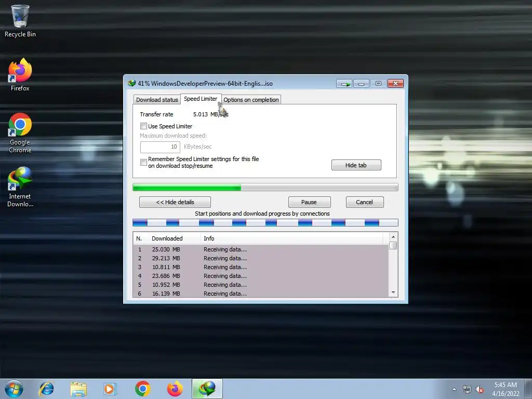The width and height of the screenshot is (532, 399).
Task: Minimize the IDM download window
Action: pyautogui.click(x=362, y=84)
